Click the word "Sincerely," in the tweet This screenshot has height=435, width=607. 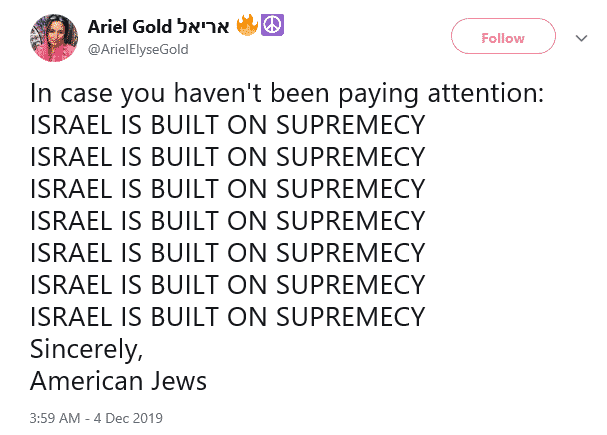point(86,349)
